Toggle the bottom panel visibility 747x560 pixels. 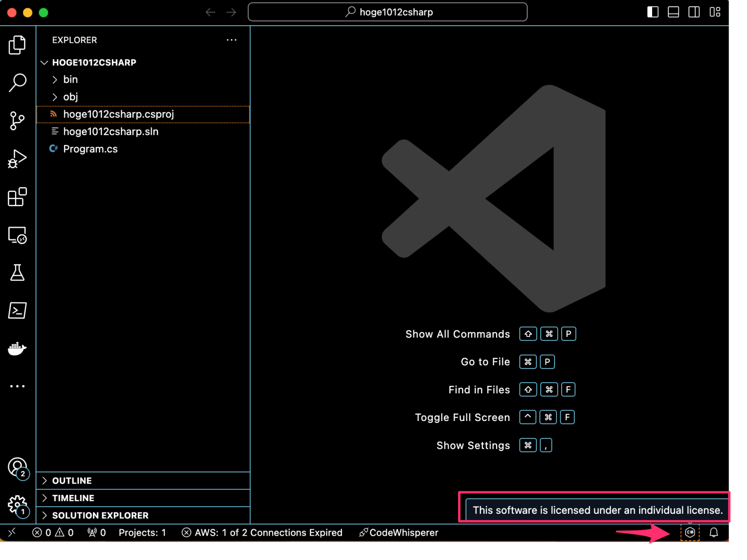point(674,11)
